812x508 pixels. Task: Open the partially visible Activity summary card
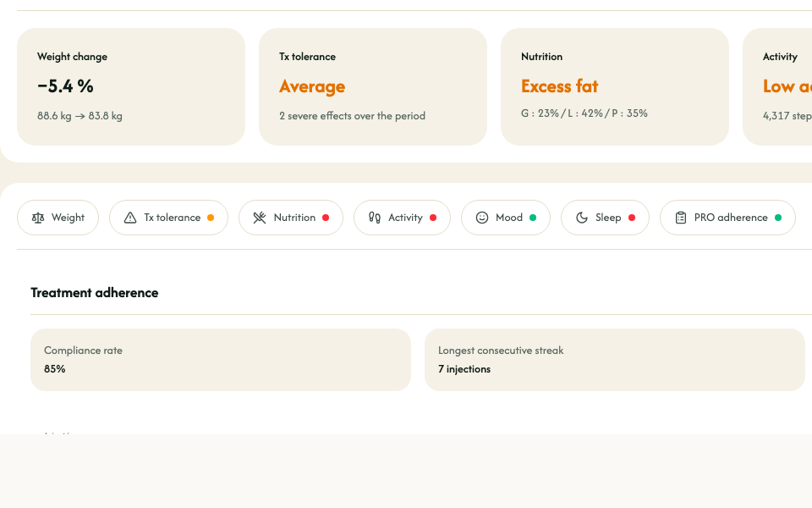(778, 86)
